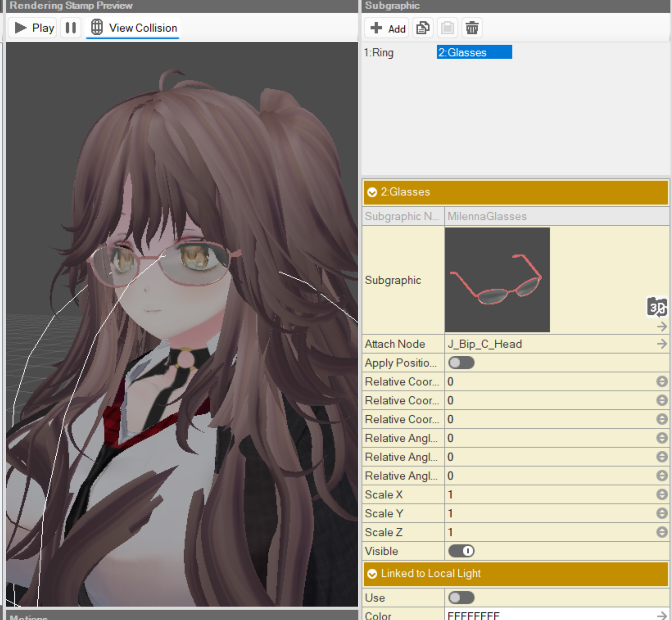Screen dimensions: 672x620
Task: Click the stepper icon for Scale X
Action: pos(662,495)
